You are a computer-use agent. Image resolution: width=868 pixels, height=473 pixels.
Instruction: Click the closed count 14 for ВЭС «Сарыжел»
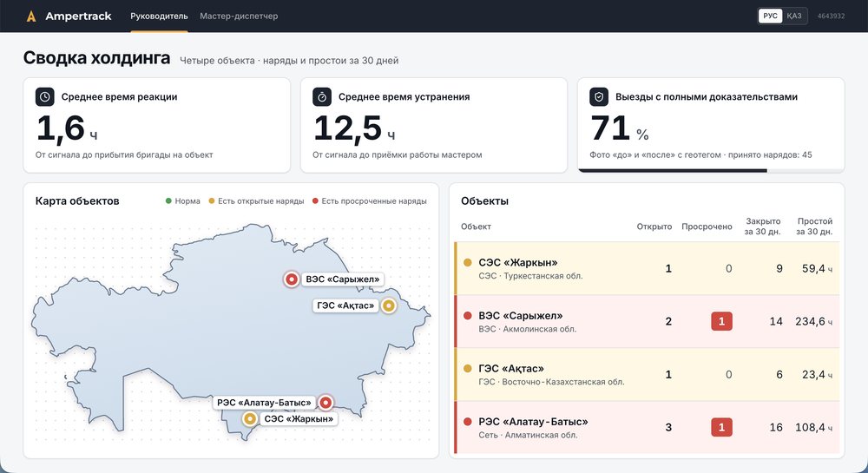point(776,321)
